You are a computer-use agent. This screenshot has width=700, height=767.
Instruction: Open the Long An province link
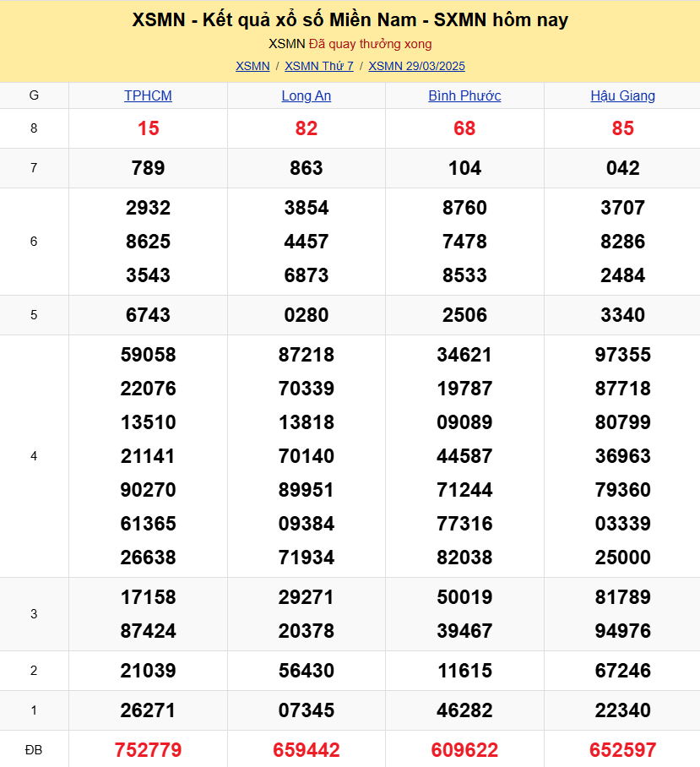(306, 95)
